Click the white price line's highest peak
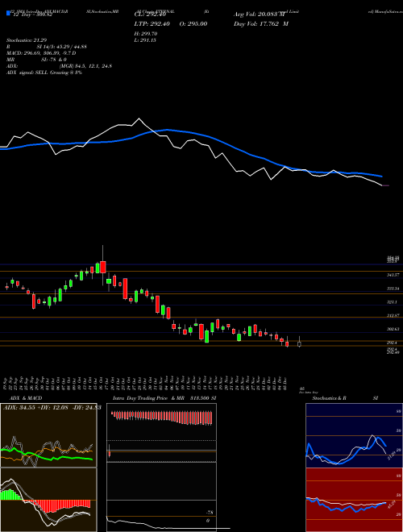 [x=139, y=119]
